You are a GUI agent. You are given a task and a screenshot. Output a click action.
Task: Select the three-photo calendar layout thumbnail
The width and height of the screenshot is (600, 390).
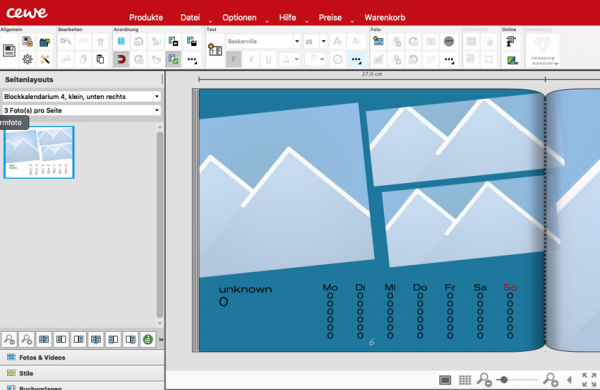pos(39,152)
